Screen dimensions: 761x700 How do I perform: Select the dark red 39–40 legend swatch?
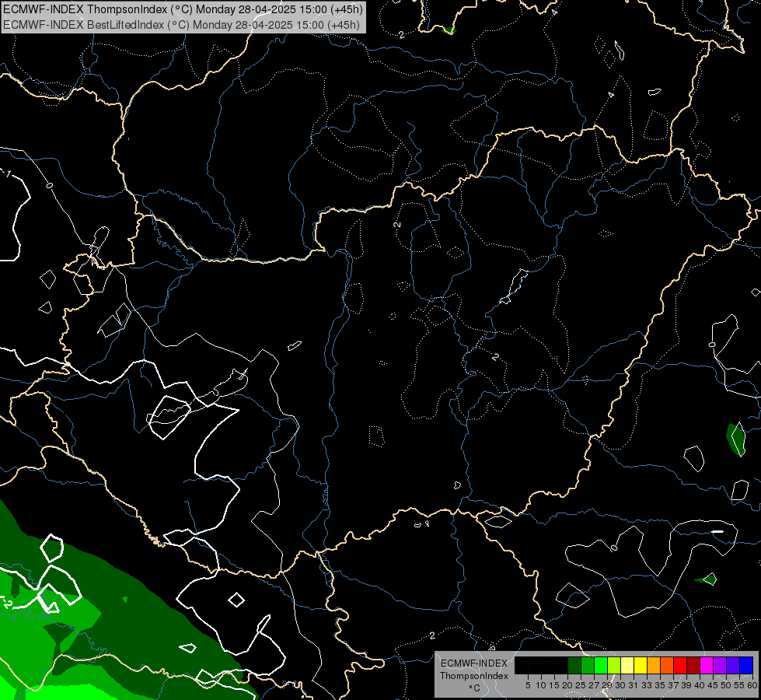tap(693, 665)
